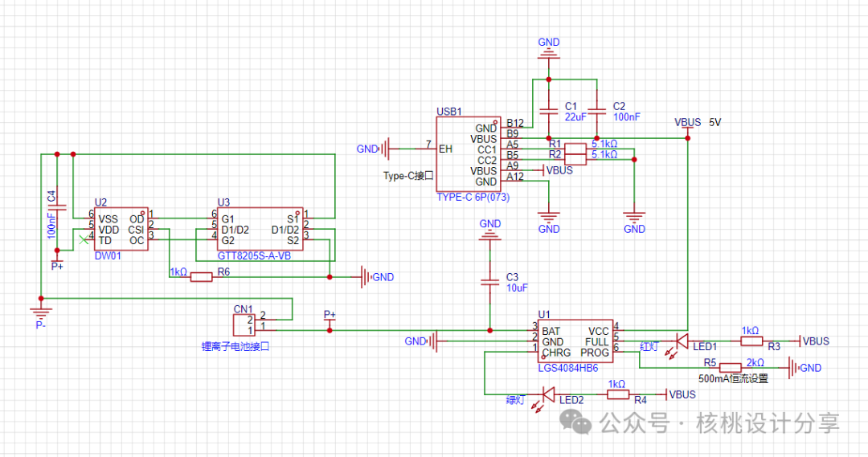Click the GND symbol under pin A12 wire
Viewport: 868px width, 457px height.
click(x=549, y=217)
